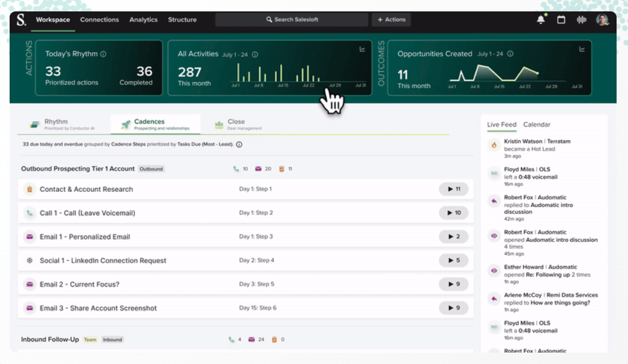The width and height of the screenshot is (628, 364).
Task: Click the phone icon on Outbound Prospecting stats
Action: [235, 169]
